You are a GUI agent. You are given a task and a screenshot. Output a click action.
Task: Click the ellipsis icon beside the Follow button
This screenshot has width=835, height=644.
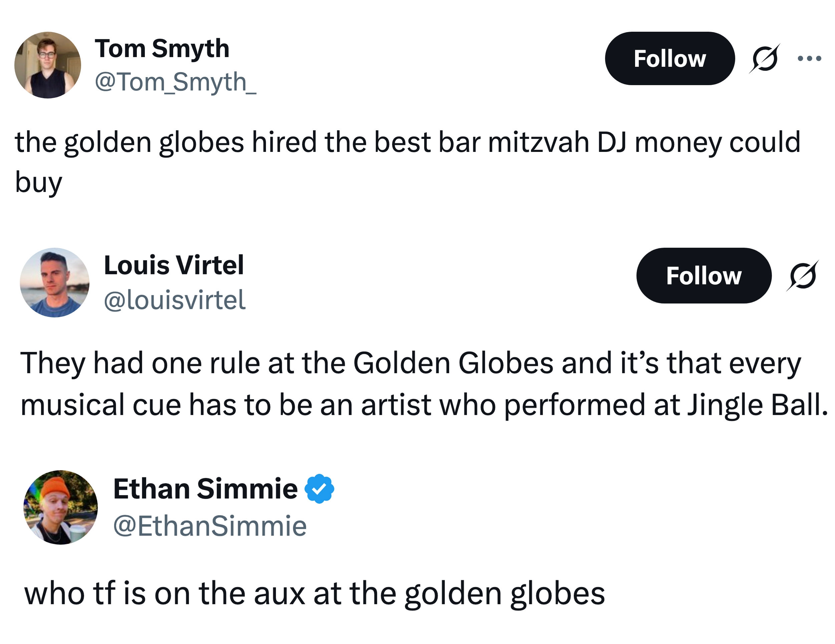point(809,58)
